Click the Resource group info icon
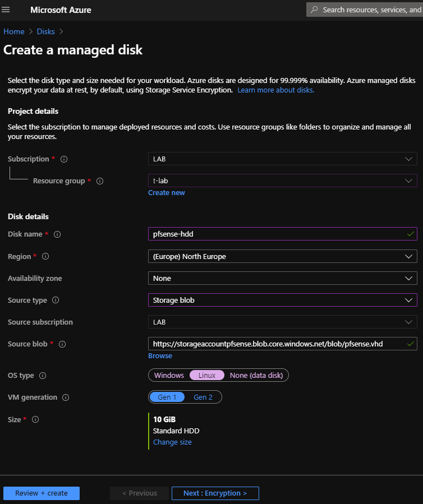 pos(100,181)
